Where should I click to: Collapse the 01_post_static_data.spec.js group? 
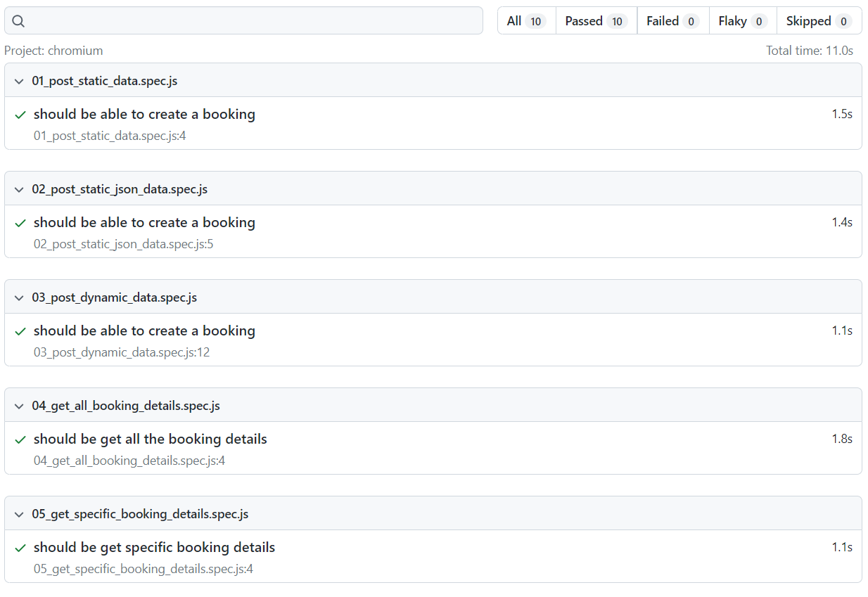19,81
